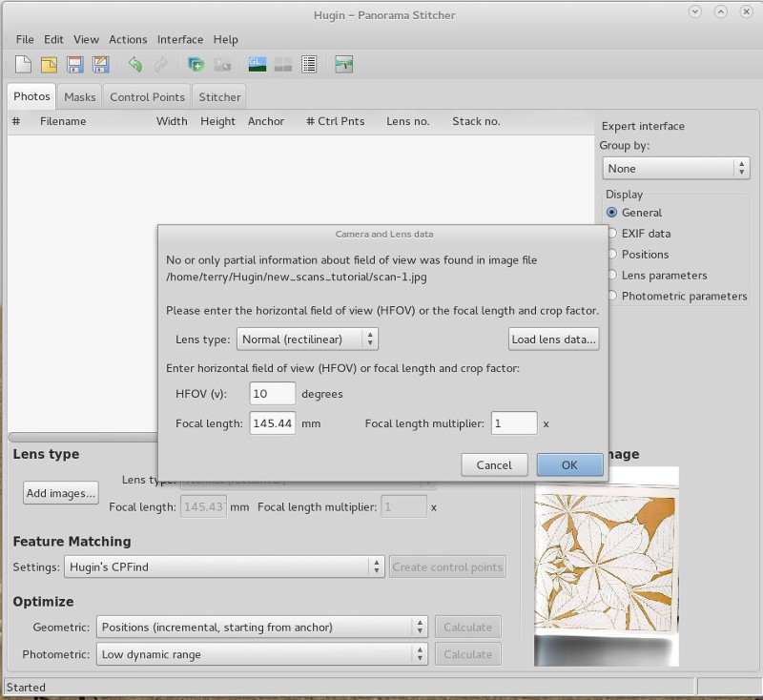Click the Anchor column header

coord(266,121)
